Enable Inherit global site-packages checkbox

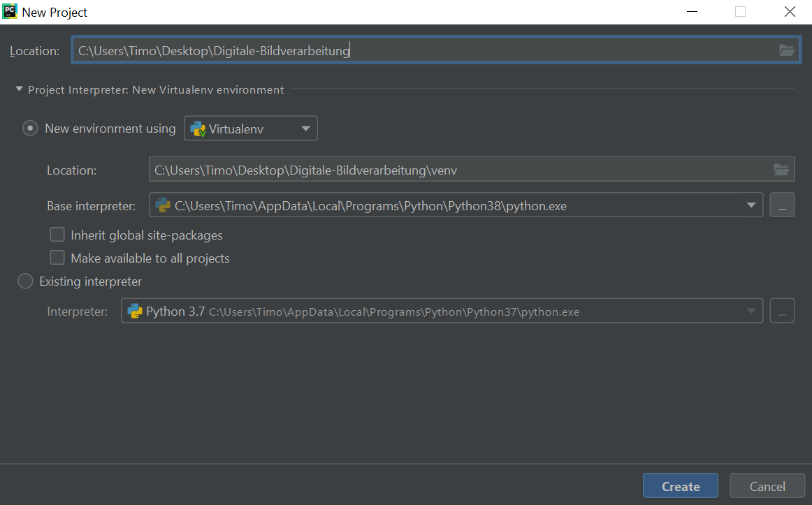(x=57, y=235)
